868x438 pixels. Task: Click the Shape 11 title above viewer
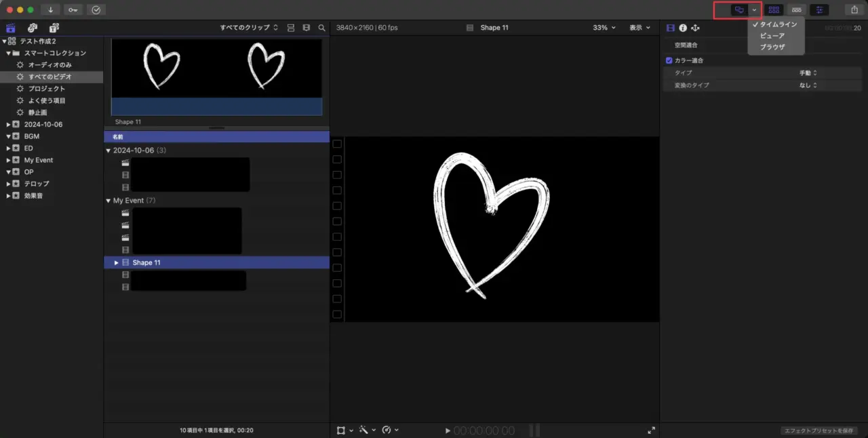[494, 28]
